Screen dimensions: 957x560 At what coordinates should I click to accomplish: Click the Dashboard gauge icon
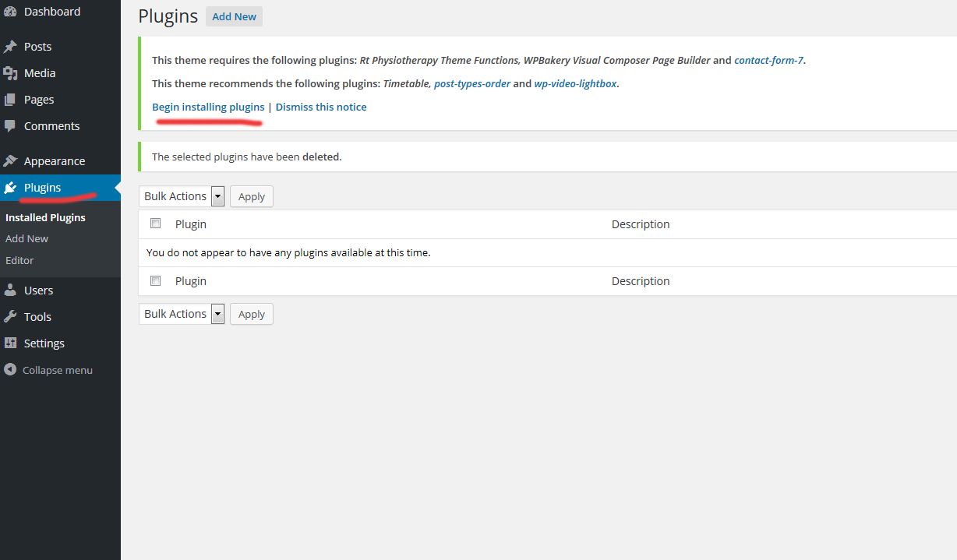click(x=10, y=12)
